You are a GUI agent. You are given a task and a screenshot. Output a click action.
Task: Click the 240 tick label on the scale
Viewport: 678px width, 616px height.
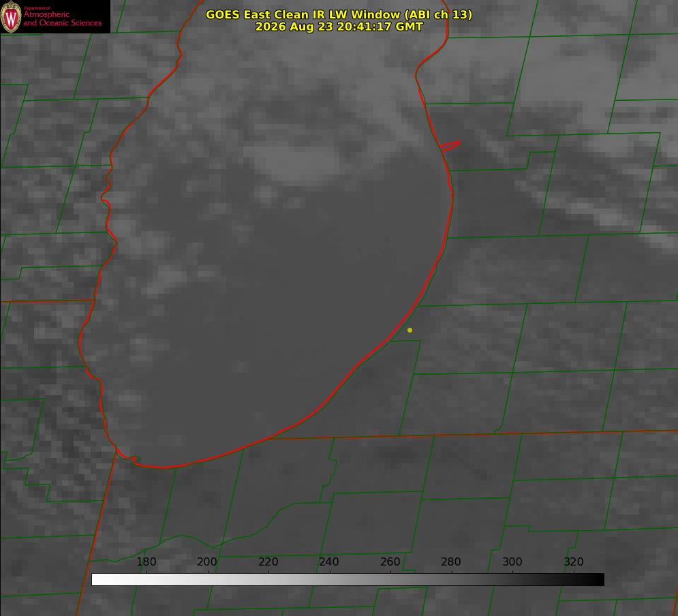click(x=329, y=561)
